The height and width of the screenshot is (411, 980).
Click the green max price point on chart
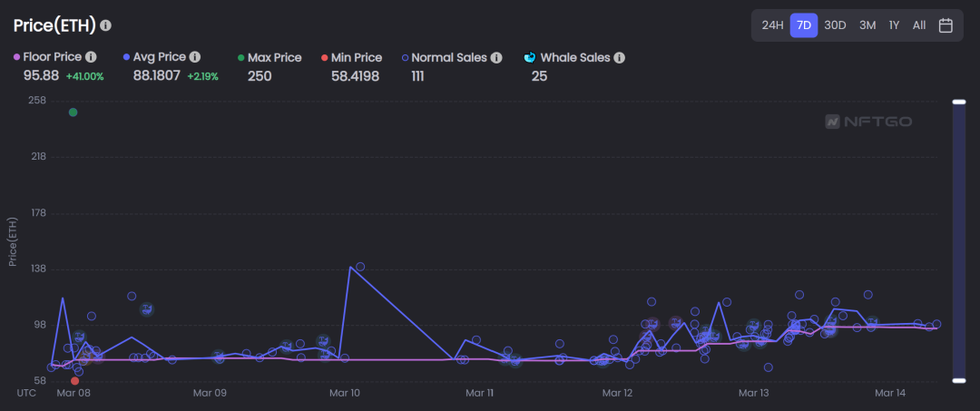point(73,113)
